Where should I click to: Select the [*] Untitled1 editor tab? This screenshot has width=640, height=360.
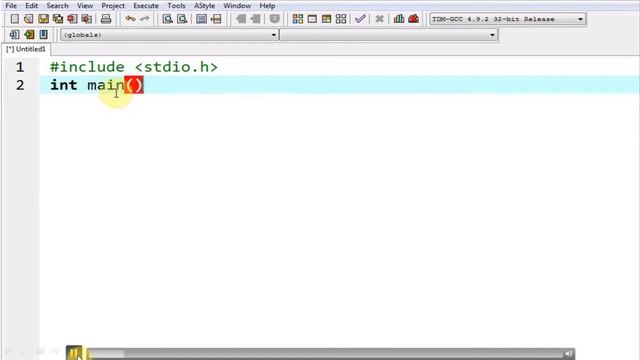coord(26,49)
